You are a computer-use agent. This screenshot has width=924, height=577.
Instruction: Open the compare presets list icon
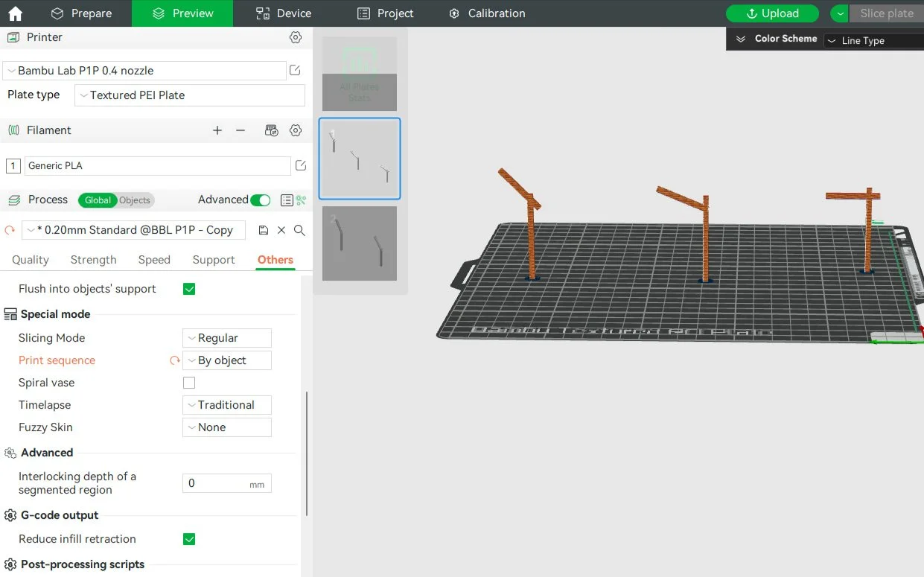287,200
